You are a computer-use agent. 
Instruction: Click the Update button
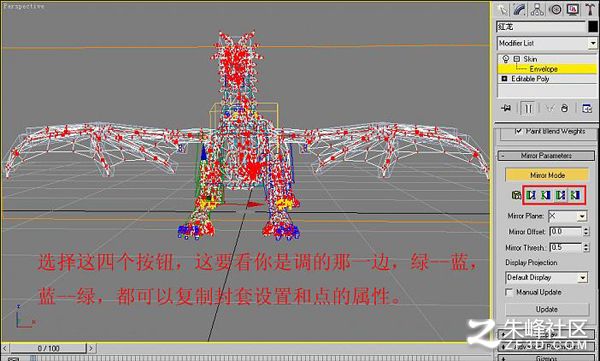click(x=547, y=309)
